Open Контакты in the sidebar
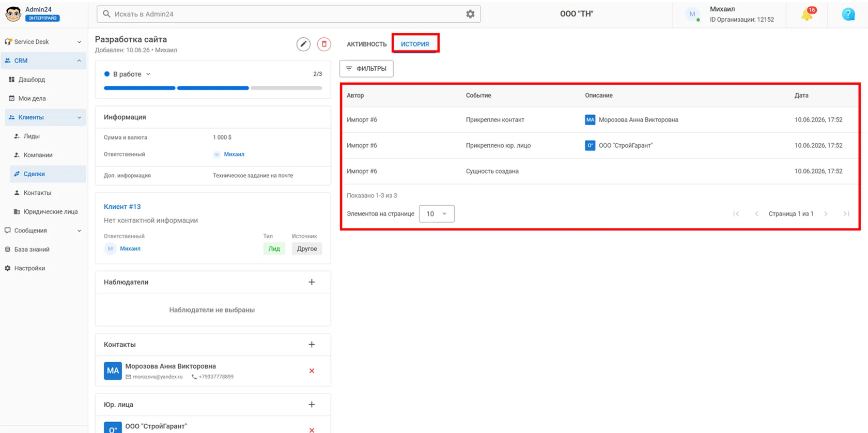868x433 pixels. [x=37, y=193]
